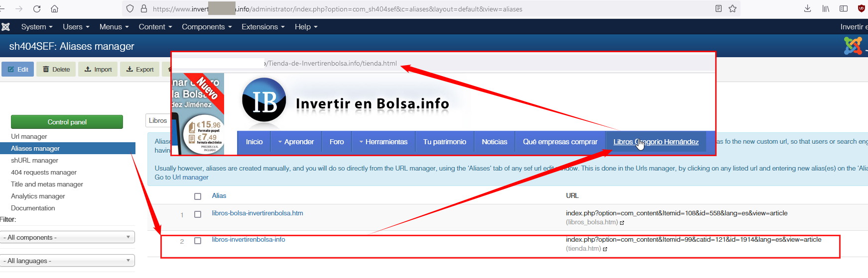Open Menus admin menu
868x278 pixels.
point(114,27)
